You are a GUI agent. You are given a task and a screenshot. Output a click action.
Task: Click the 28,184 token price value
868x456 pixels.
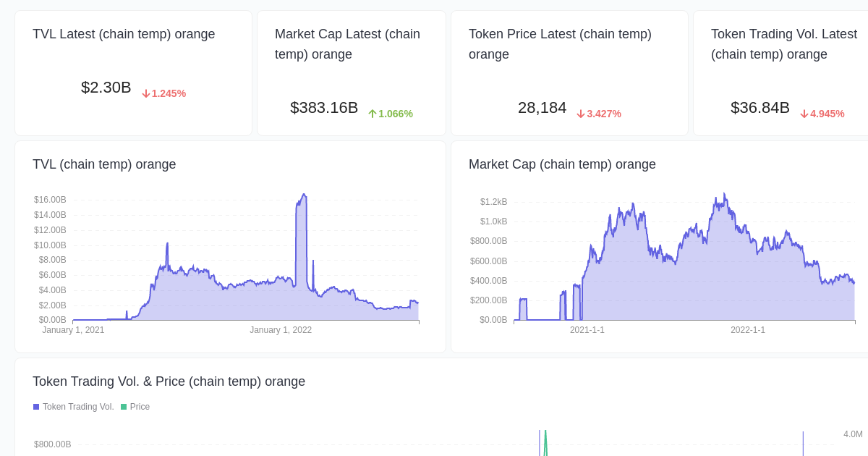click(542, 108)
